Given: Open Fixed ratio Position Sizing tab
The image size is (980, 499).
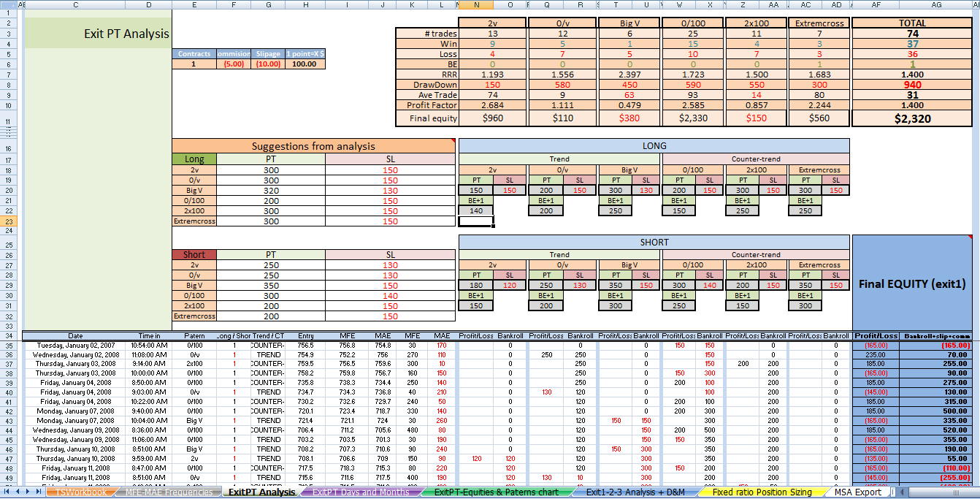Looking at the screenshot, I should coord(762,492).
